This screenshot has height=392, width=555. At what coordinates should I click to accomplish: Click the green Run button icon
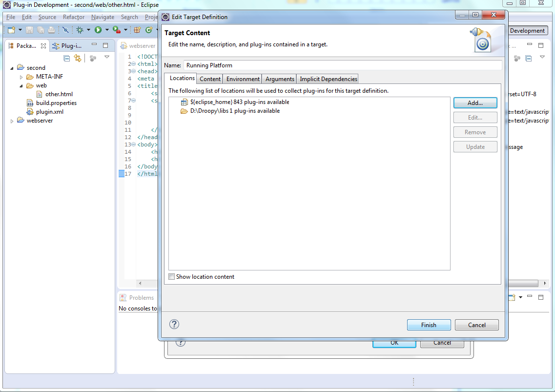[x=98, y=30]
